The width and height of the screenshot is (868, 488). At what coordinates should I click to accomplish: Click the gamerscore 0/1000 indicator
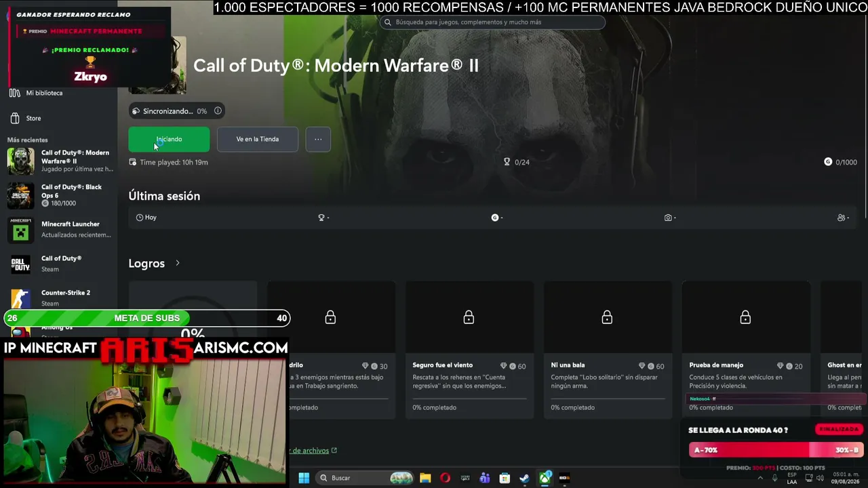[x=840, y=162]
